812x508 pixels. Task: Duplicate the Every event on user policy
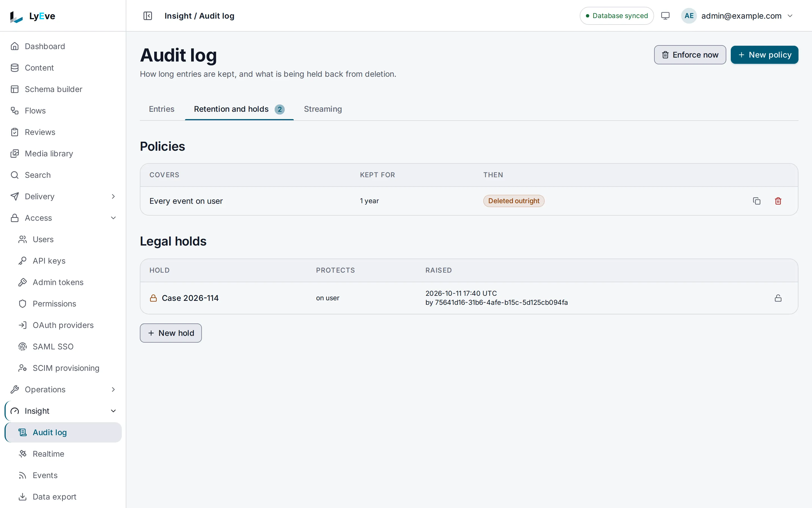click(757, 201)
